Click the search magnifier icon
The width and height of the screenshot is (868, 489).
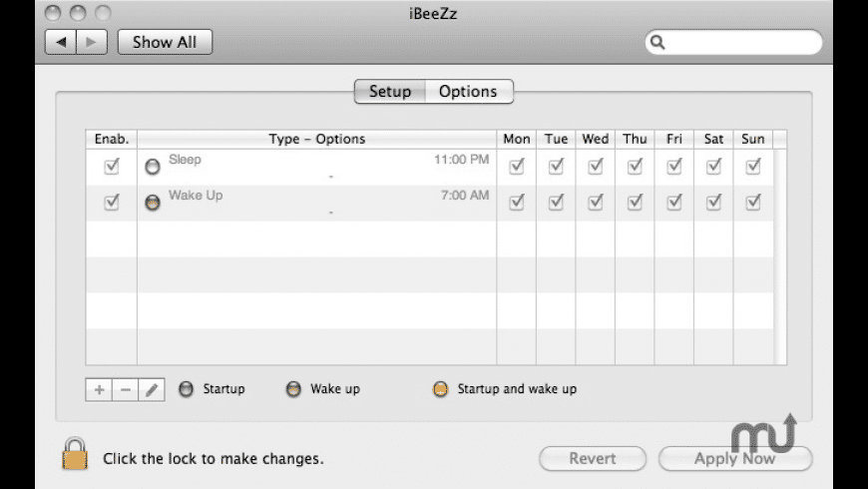pyautogui.click(x=658, y=42)
